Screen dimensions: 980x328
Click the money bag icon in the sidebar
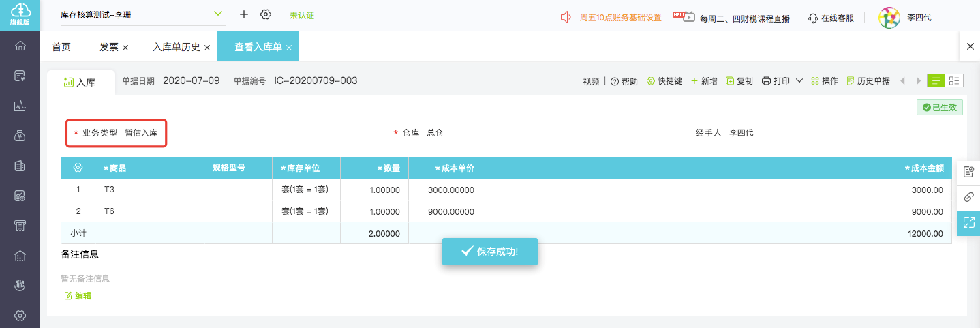coord(20,136)
